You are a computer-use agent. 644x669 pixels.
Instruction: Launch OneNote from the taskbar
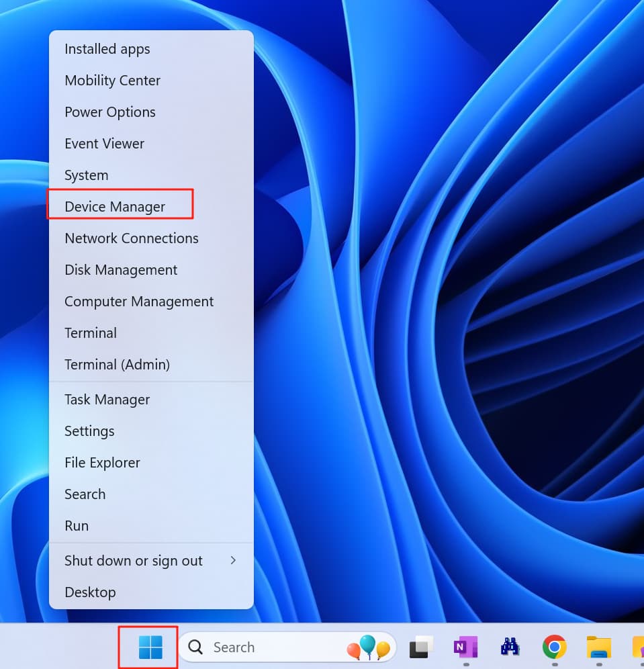coord(465,647)
